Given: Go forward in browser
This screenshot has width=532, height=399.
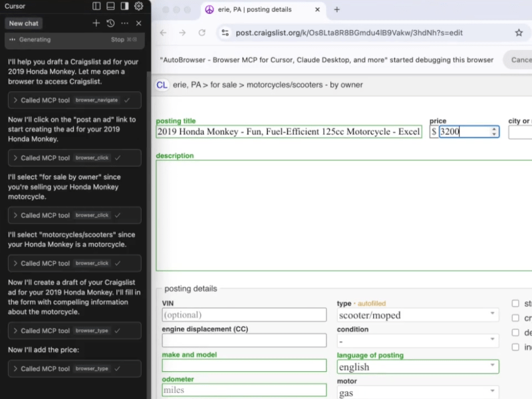Looking at the screenshot, I should [x=182, y=33].
